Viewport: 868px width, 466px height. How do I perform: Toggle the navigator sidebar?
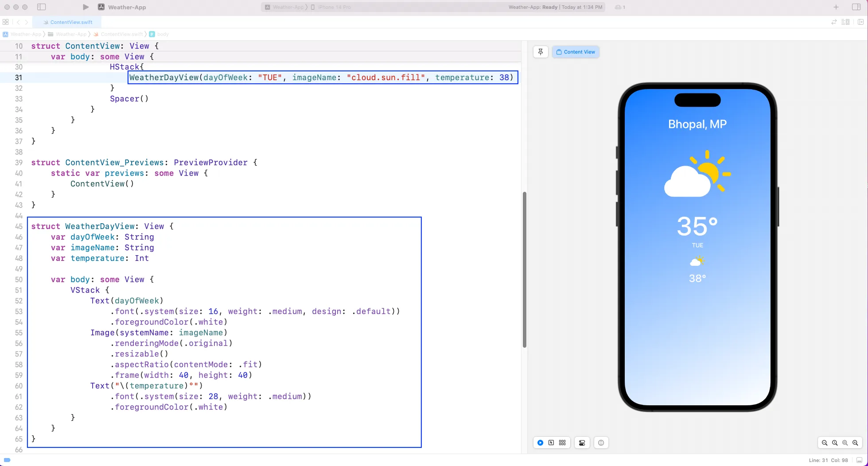(41, 7)
